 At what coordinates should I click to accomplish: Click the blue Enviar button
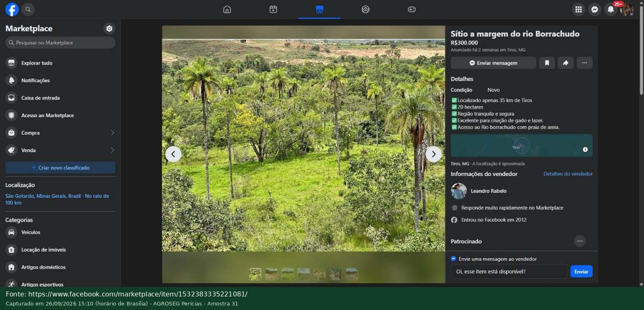tap(581, 272)
